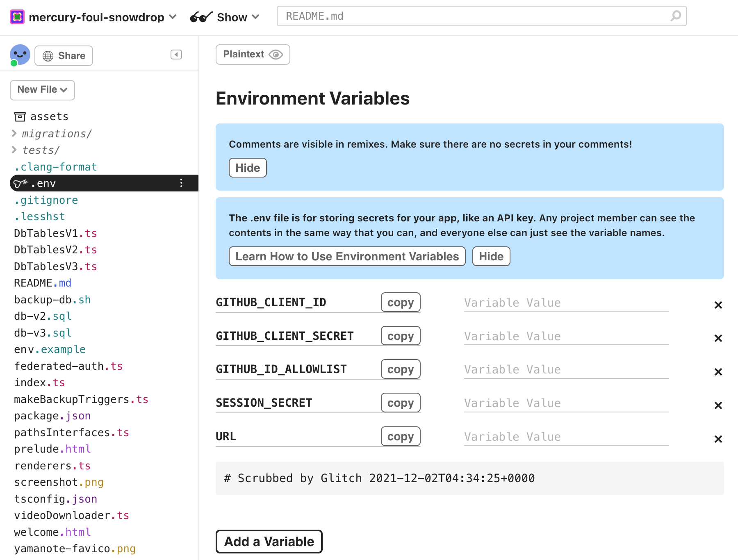Open the .clang-format file
Viewport: 738px width, 560px height.
tap(55, 167)
